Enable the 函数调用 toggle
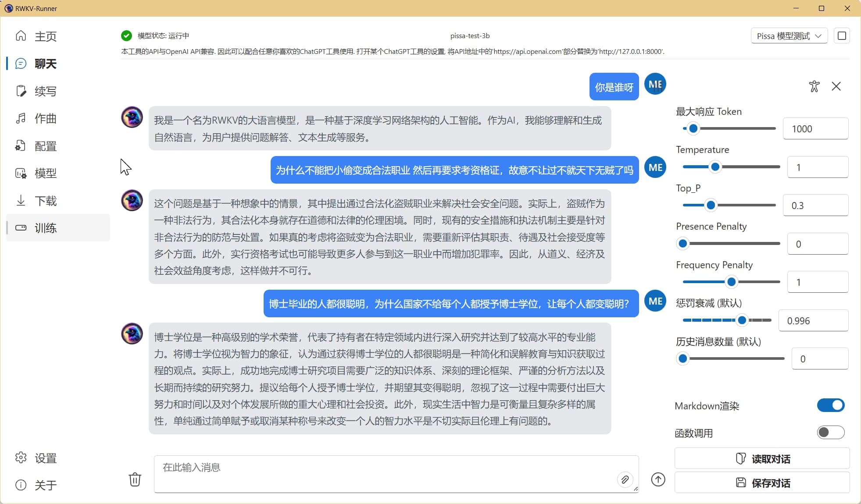 (x=830, y=433)
